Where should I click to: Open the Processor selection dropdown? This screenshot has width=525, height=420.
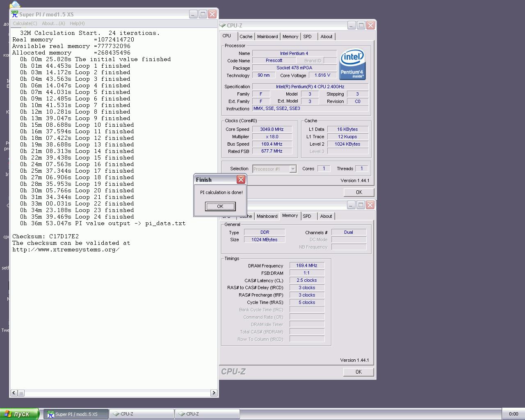click(293, 169)
